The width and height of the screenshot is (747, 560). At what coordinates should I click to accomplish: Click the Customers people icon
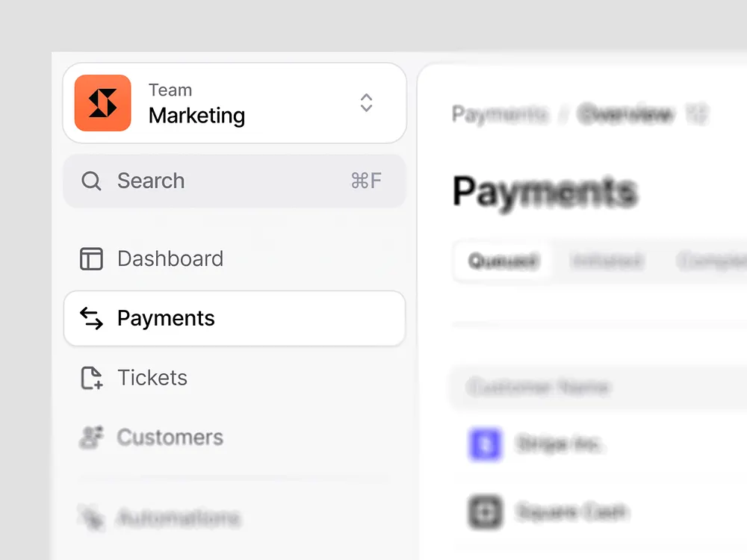coord(91,437)
